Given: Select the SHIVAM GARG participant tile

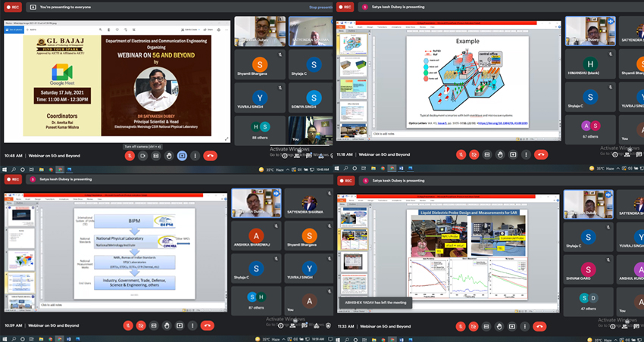Looking at the screenshot, I should [x=588, y=270].
